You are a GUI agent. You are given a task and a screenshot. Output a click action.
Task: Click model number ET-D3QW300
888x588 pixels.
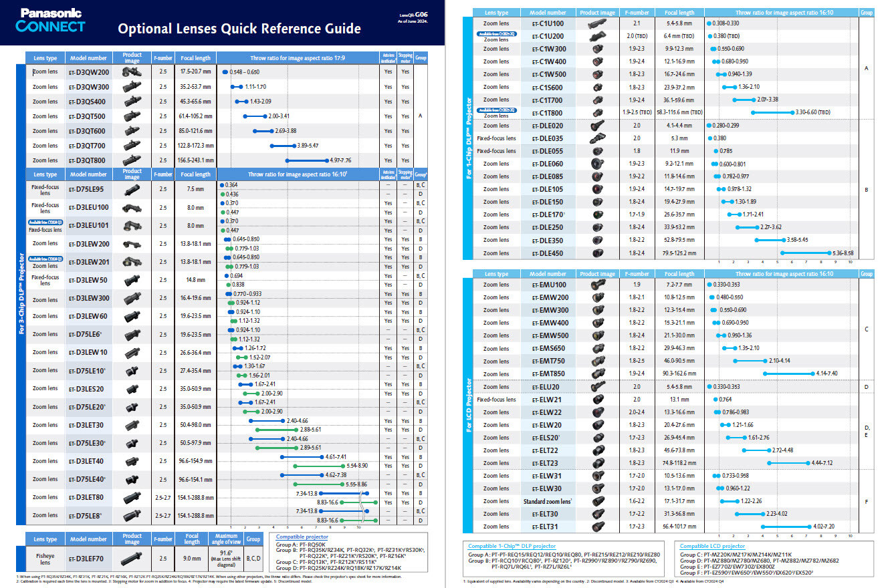88,87
